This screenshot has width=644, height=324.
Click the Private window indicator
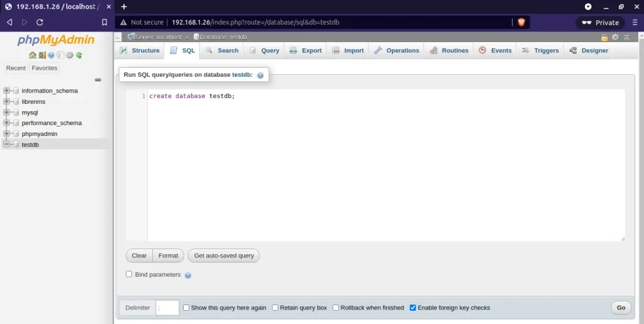[x=600, y=23]
